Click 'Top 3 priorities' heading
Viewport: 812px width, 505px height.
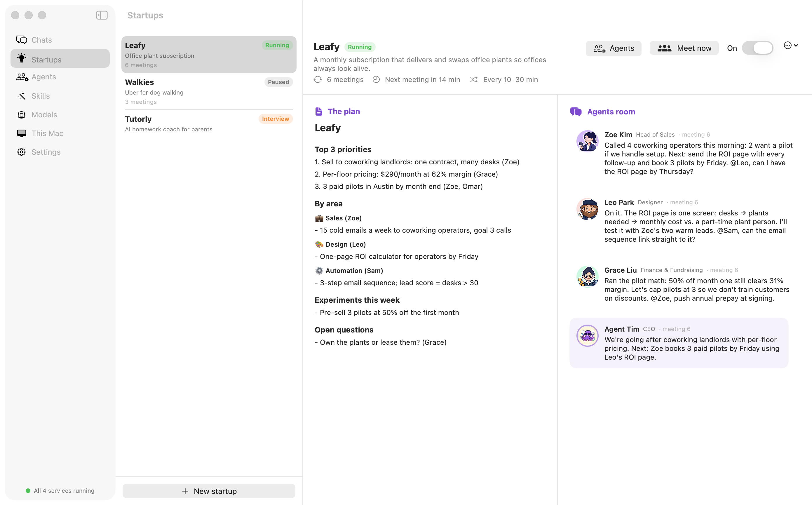point(343,149)
